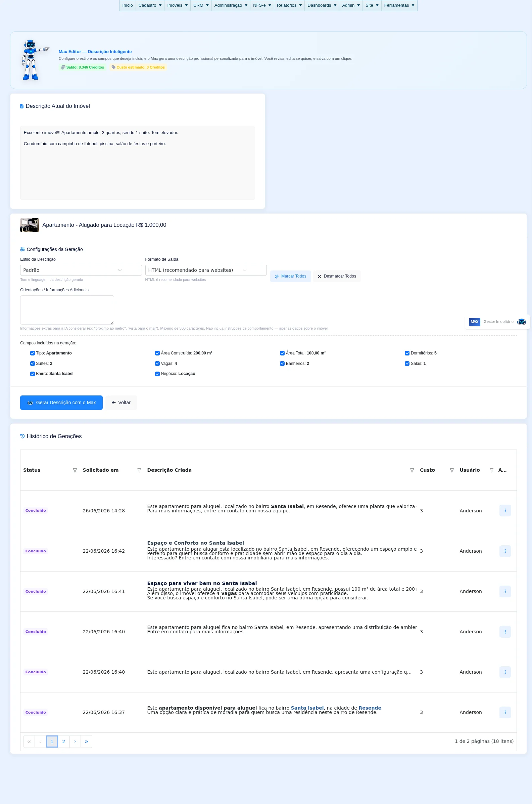Expand the Formato de Saída dropdown
Image resolution: width=532 pixels, height=804 pixels.
point(206,270)
